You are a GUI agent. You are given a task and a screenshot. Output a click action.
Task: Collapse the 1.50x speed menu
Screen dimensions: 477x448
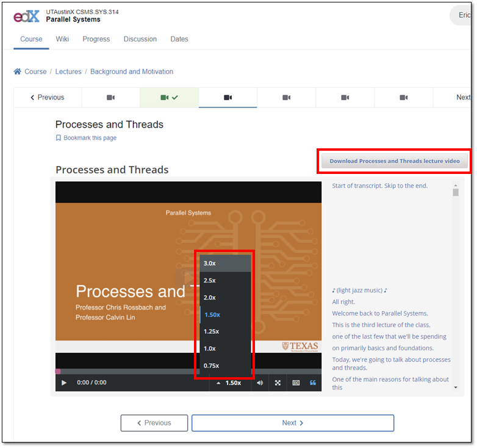(229, 383)
